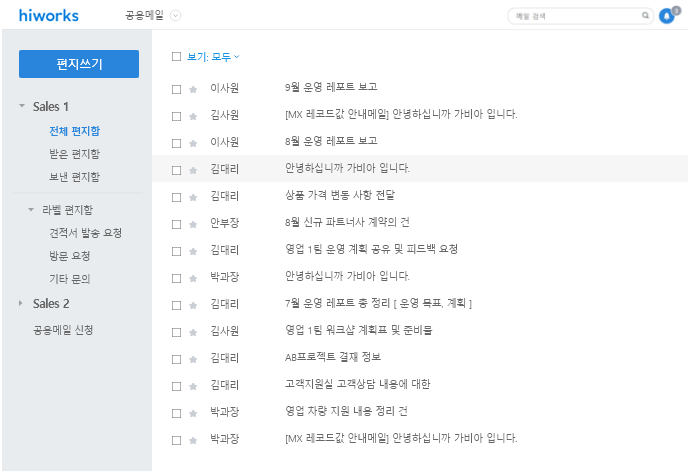Screen dimensions: 688x472
Task: Select checkbox for 고객지원실 고객상담 내용에 대한
Action: pos(176,385)
